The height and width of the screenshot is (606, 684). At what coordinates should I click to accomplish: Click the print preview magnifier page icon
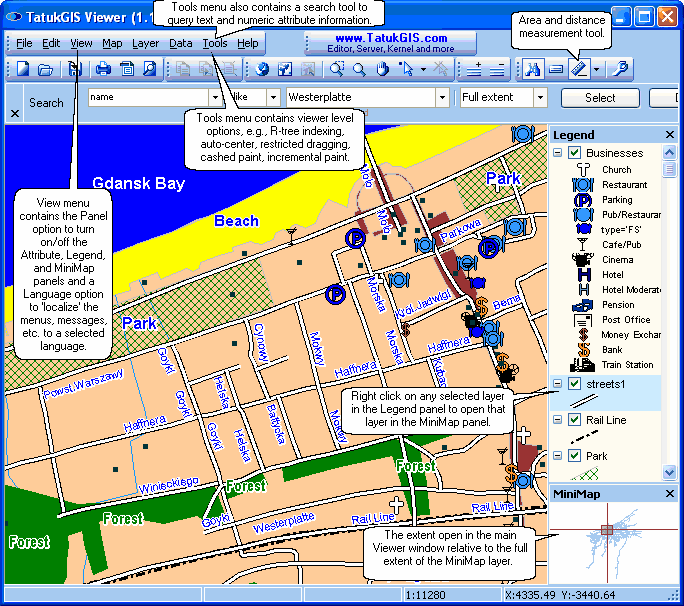[149, 69]
